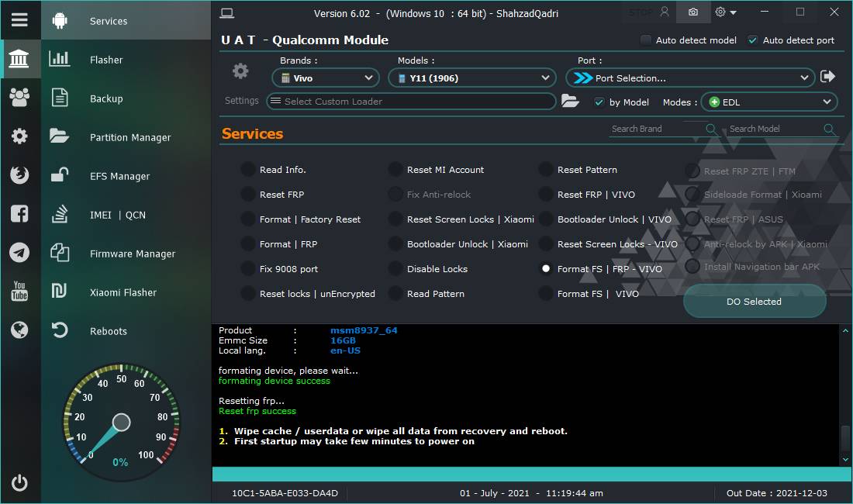Click the open folder Partition Manager icon
This screenshot has height=504, width=853.
tap(59, 136)
